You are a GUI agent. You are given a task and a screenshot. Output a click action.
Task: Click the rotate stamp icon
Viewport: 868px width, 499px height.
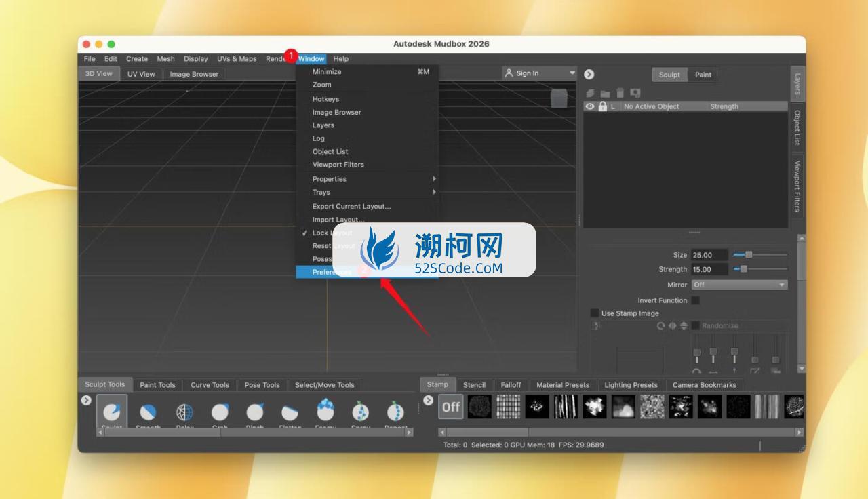pyautogui.click(x=660, y=326)
